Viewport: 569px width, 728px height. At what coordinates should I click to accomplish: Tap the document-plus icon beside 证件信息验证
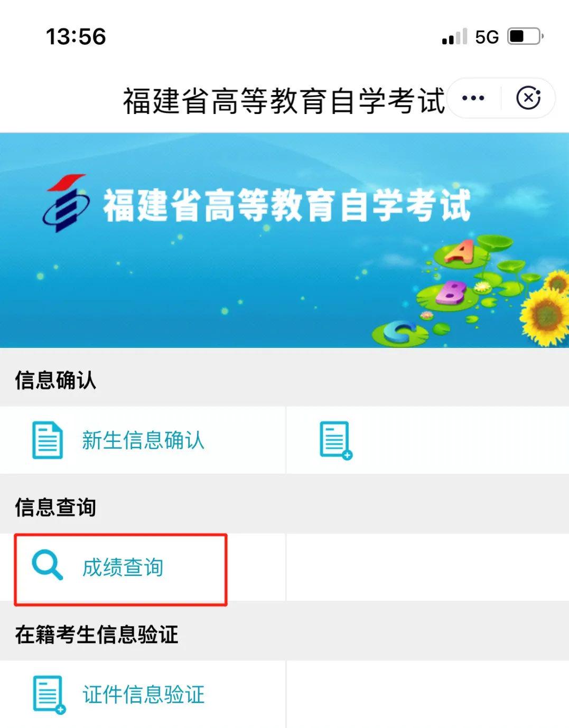pyautogui.click(x=49, y=695)
